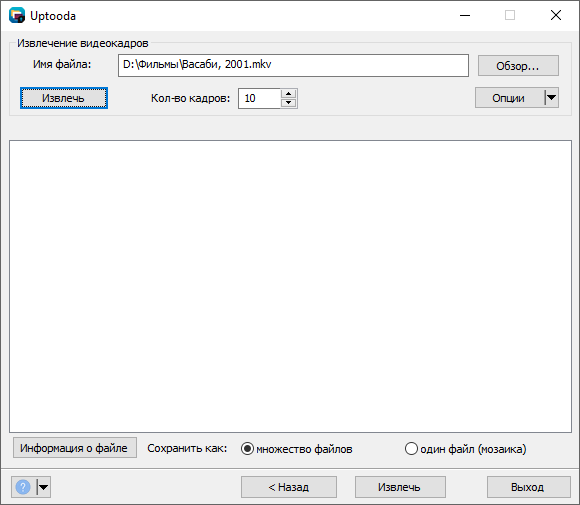Click the Uptooda app icon in title bar

coord(17,16)
